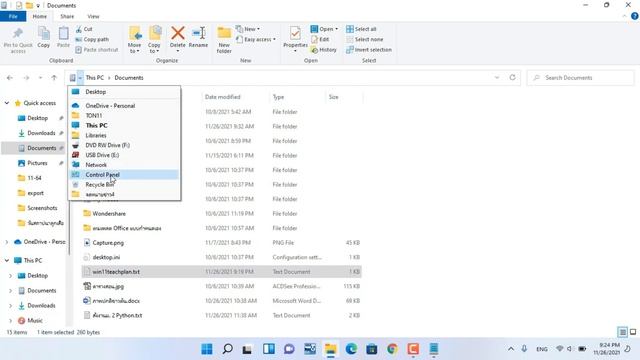Click Select all
640x360 pixels.
(361, 29)
